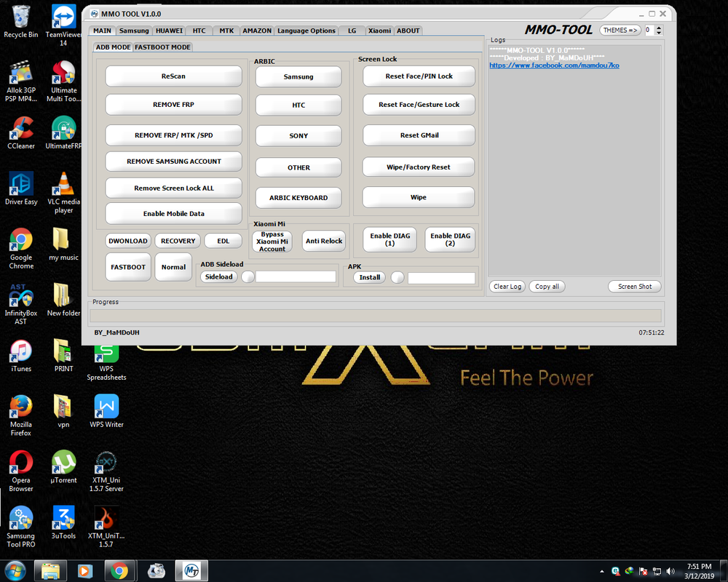This screenshot has width=728, height=582.
Task: Select the Xiaomi tab
Action: (379, 31)
